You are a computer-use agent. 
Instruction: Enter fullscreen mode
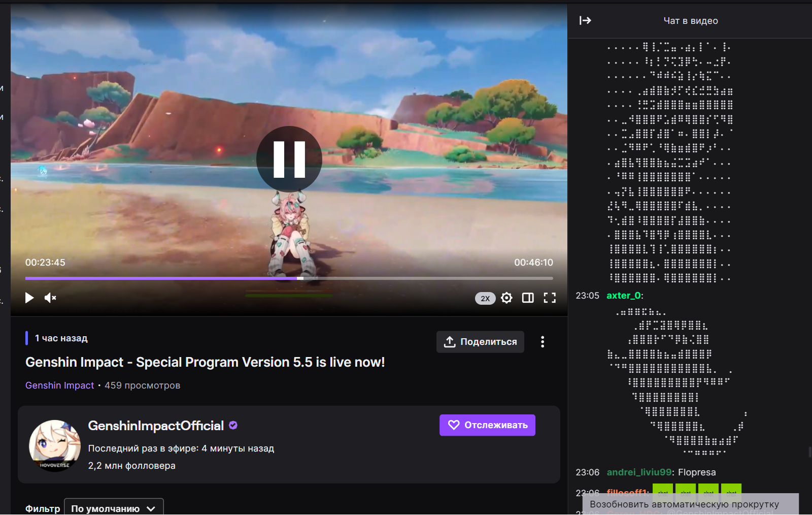pos(550,298)
